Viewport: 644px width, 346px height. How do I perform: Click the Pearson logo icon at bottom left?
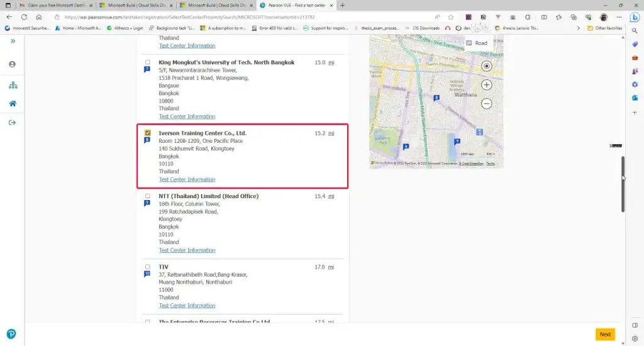click(x=11, y=334)
